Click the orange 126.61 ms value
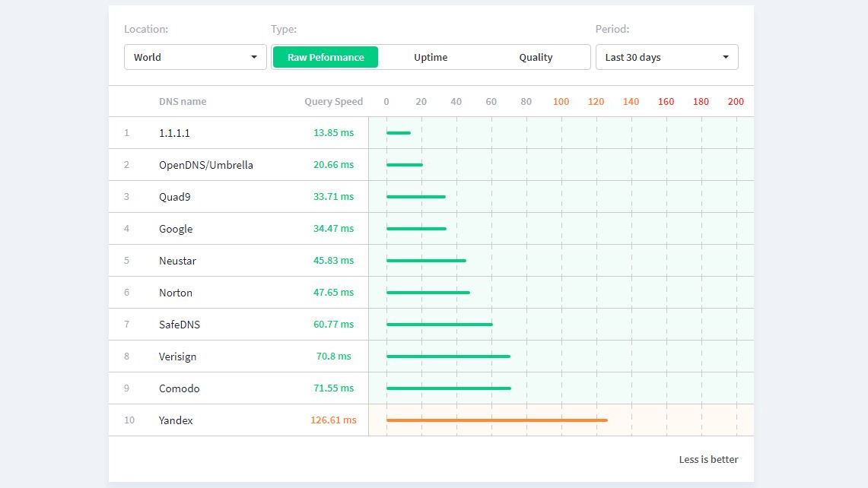The height and width of the screenshot is (488, 868). 334,420
